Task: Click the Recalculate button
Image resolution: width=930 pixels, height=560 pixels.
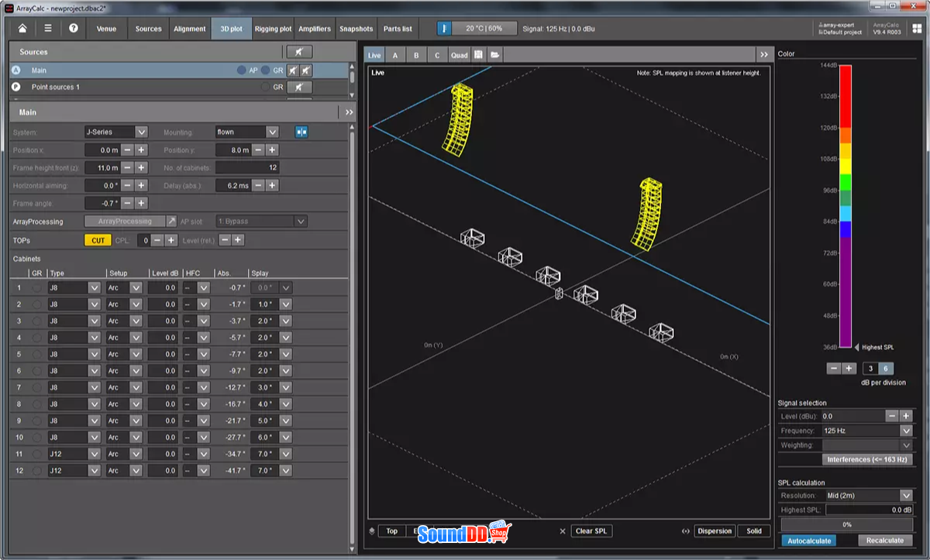Action: (x=884, y=541)
